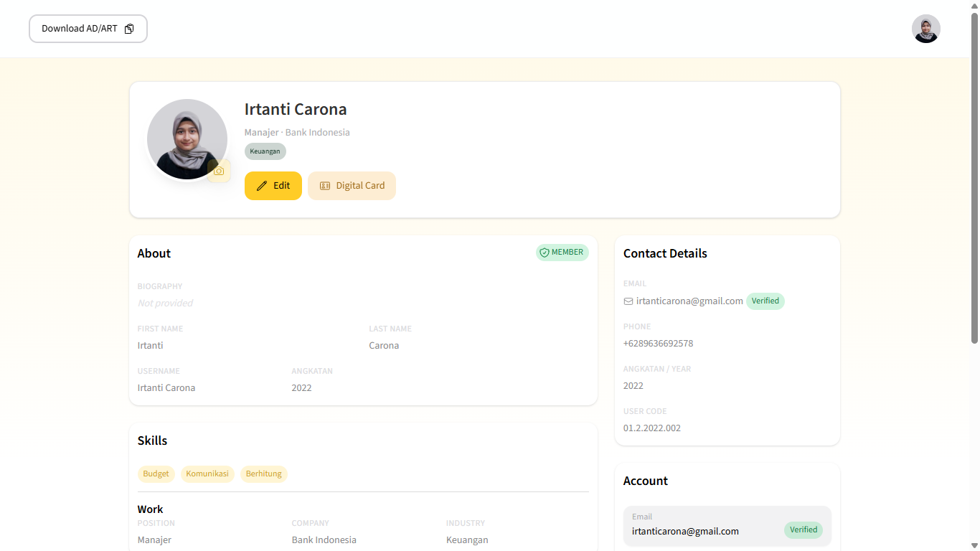Click the camera icon on profile photo
The height and width of the screenshot is (551, 980).
[219, 171]
